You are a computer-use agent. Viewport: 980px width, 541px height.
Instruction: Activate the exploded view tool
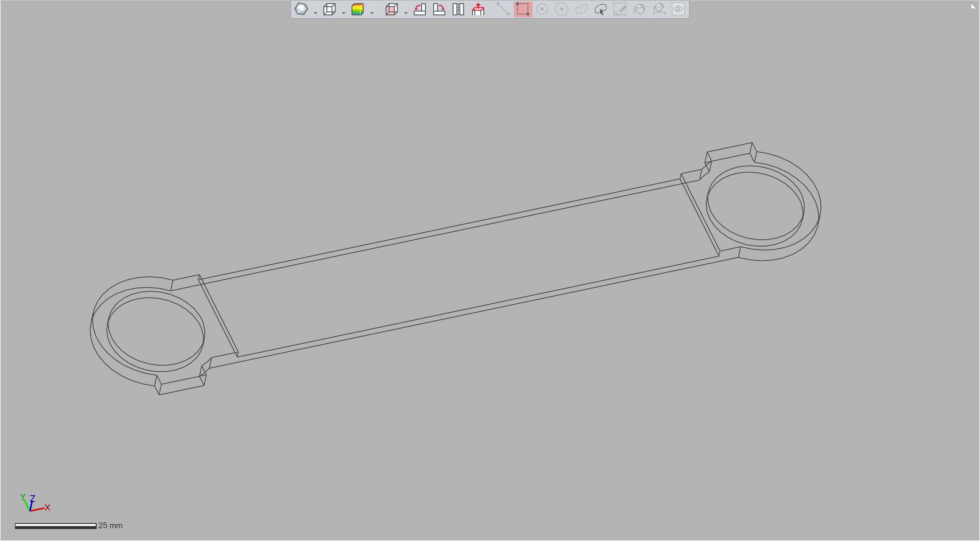pos(478,9)
